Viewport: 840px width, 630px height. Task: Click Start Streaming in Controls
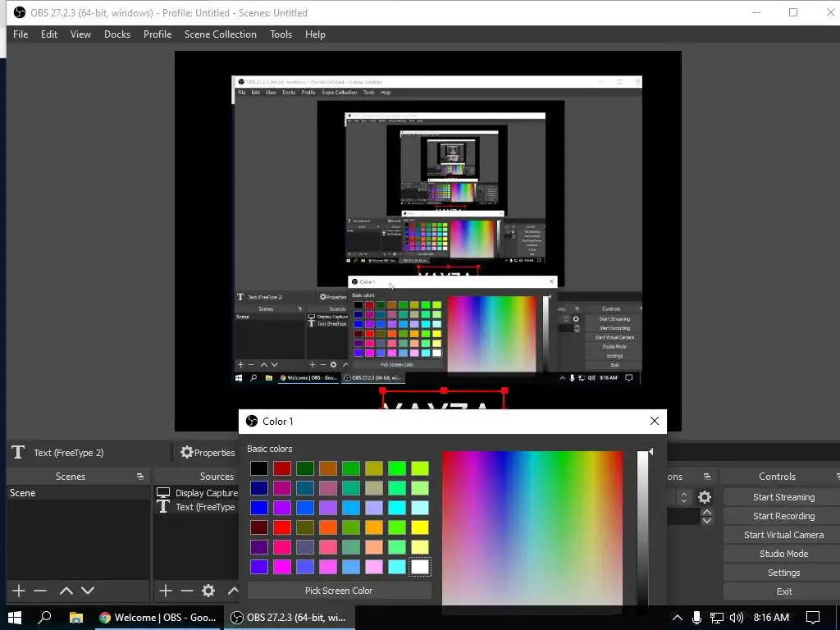coord(783,497)
